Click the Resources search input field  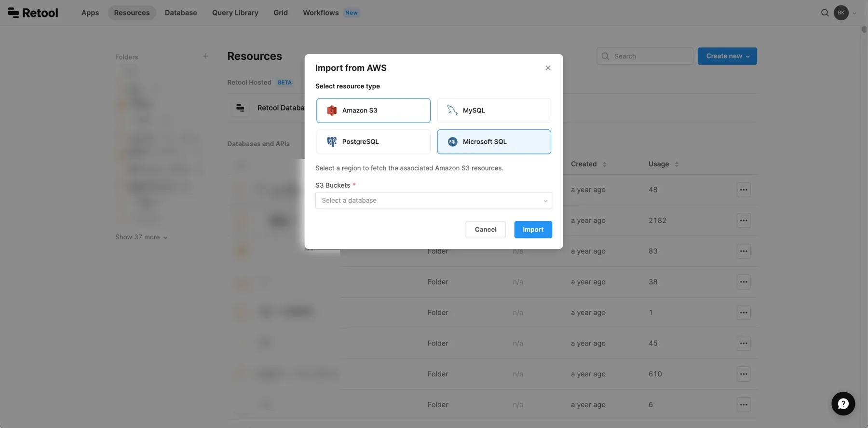click(x=645, y=56)
